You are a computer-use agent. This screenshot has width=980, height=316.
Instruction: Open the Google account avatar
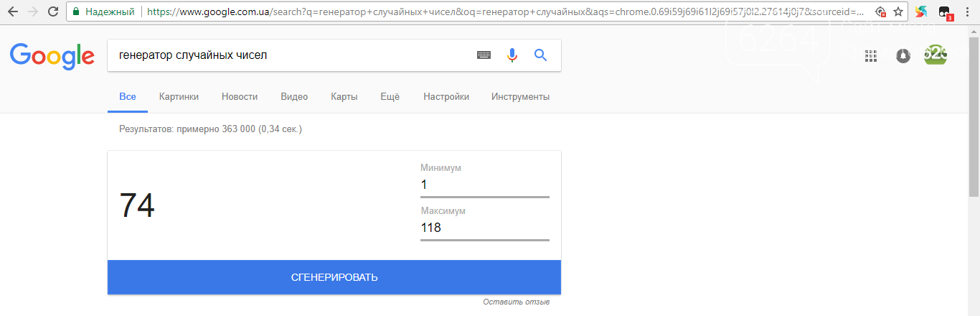pyautogui.click(x=936, y=55)
